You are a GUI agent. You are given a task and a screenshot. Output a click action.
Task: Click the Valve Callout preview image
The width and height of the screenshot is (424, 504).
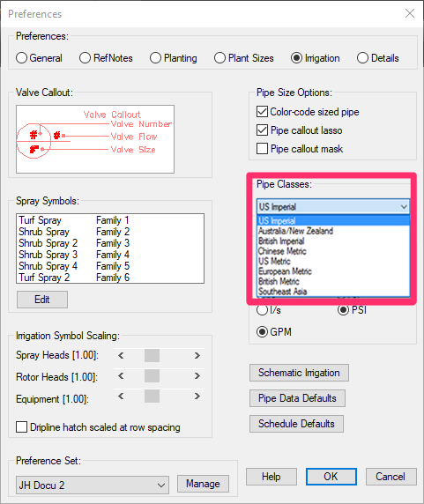click(x=95, y=139)
